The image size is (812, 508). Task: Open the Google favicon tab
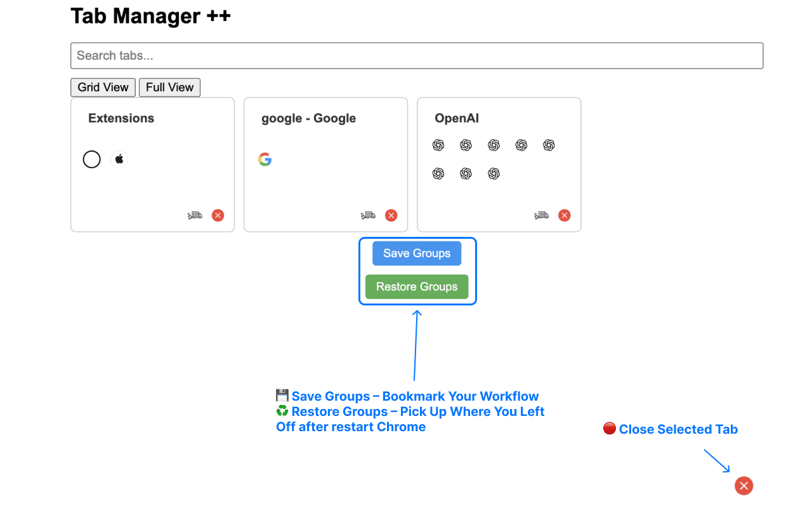pos(265,159)
